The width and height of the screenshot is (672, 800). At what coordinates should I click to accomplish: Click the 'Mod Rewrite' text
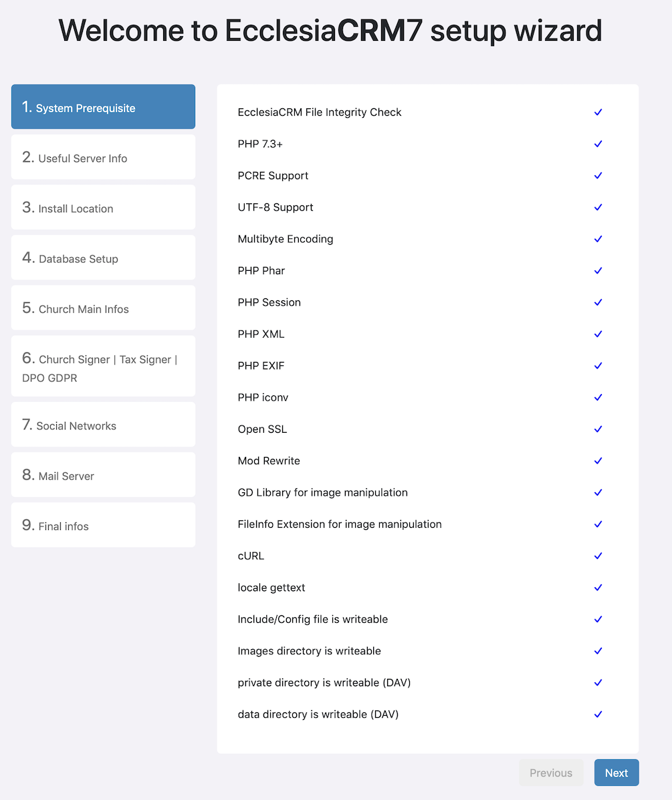pos(269,461)
